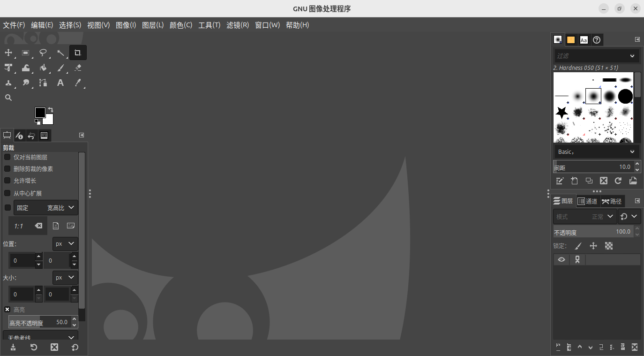The width and height of the screenshot is (644, 356).
Task: Create a new brush
Action: [574, 181]
